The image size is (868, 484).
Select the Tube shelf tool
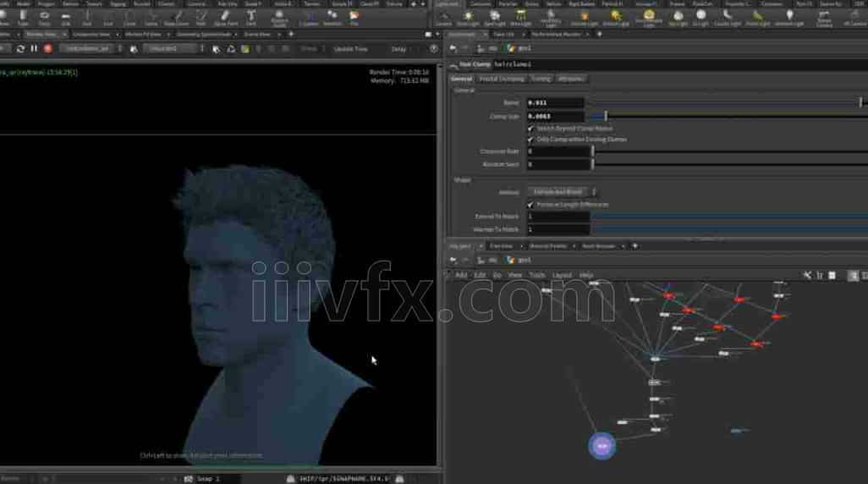[x=23, y=17]
